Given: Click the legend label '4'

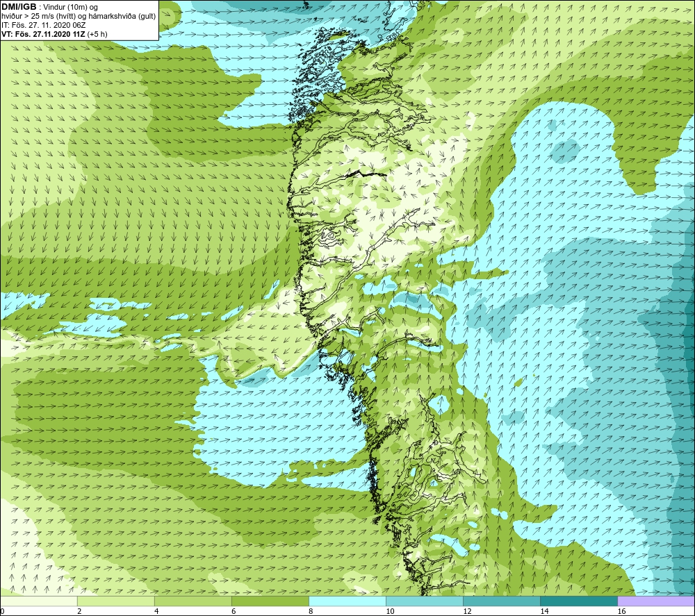Looking at the screenshot, I should pos(156,611).
